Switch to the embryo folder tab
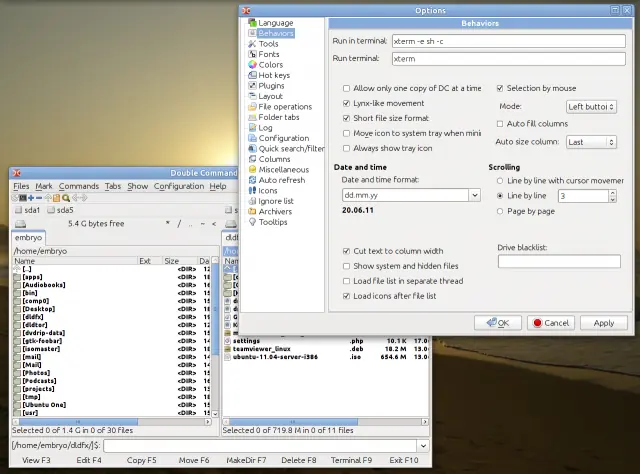 pyautogui.click(x=28, y=238)
